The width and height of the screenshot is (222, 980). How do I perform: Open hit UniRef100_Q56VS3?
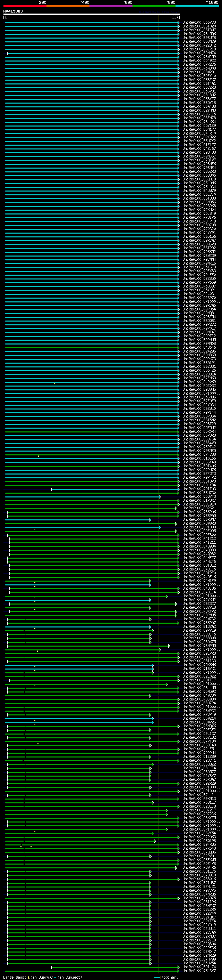(199, 23)
